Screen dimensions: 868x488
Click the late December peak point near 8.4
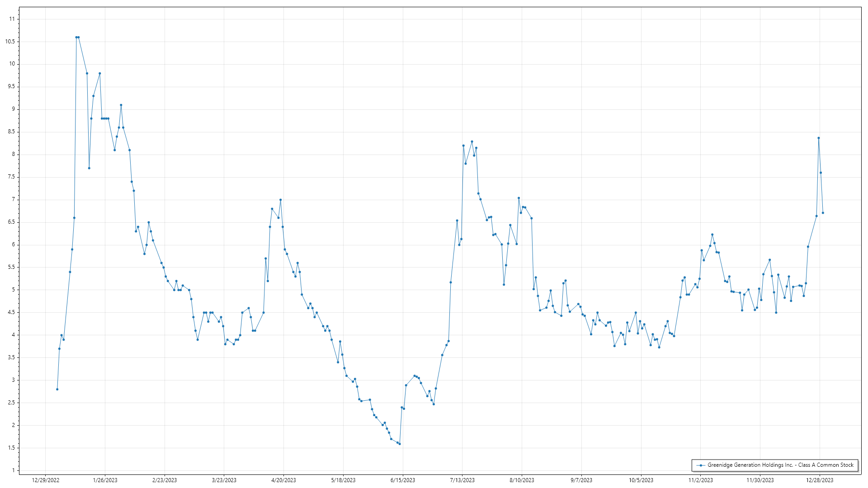click(x=819, y=138)
